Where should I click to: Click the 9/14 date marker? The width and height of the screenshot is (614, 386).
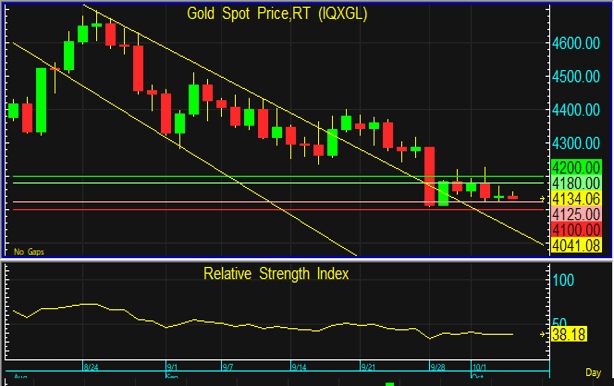(299, 367)
